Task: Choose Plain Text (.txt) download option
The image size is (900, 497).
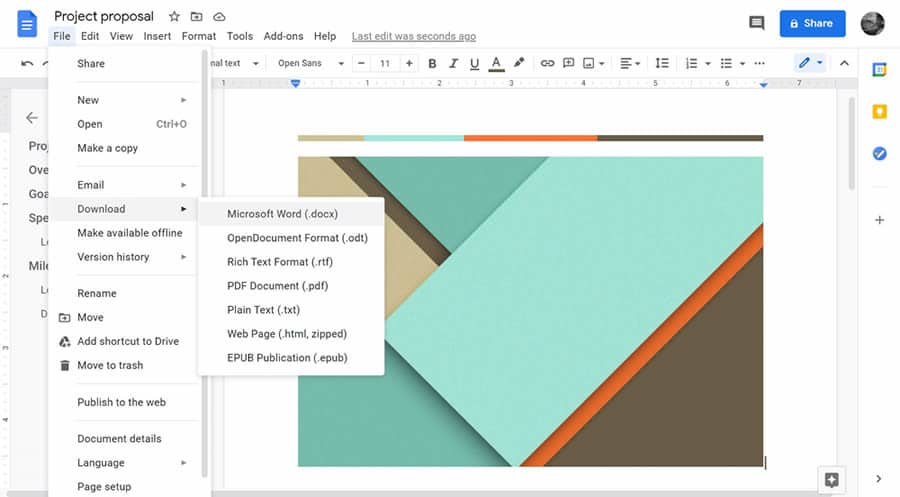Action: coord(291,310)
